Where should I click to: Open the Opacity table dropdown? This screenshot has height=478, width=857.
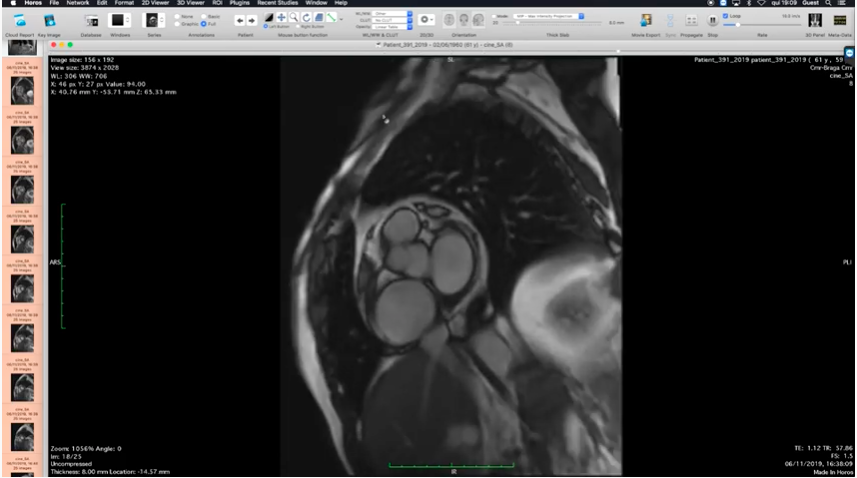pyautogui.click(x=392, y=27)
